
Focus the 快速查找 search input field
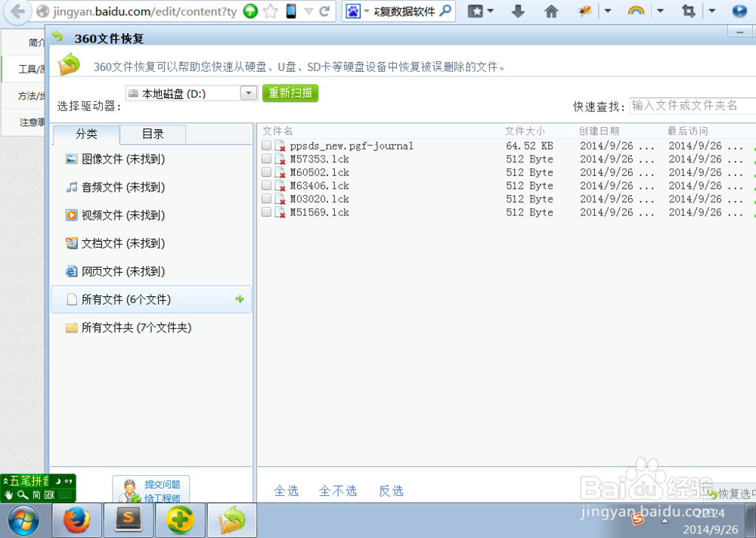point(692,106)
